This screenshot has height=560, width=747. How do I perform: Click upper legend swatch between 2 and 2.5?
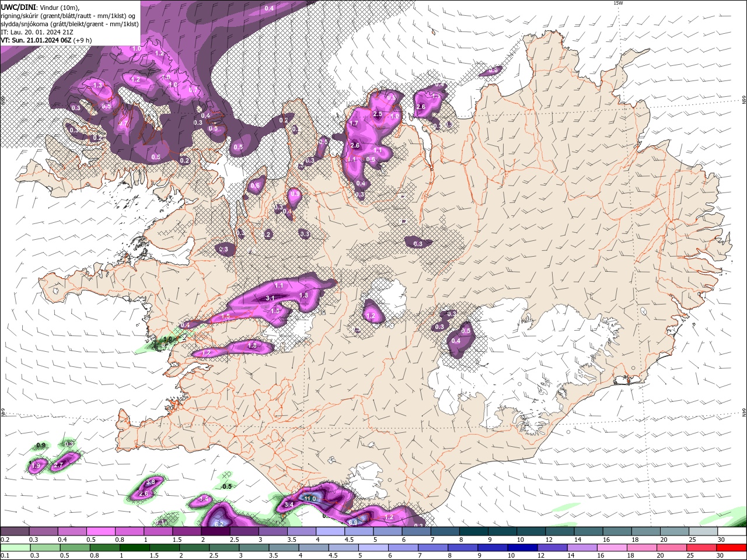click(215, 531)
